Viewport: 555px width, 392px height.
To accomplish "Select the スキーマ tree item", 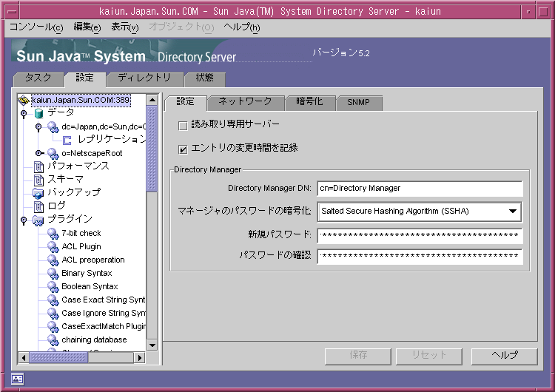I will pyautogui.click(x=65, y=180).
